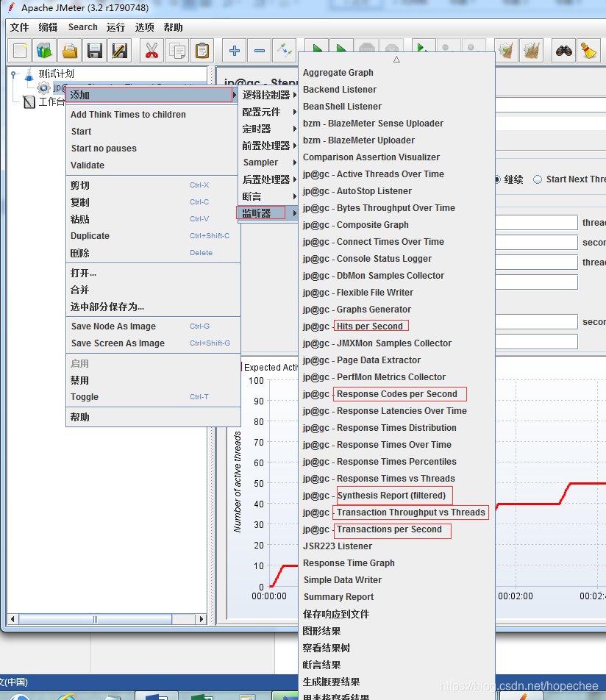The height and width of the screenshot is (700, 606).
Task: Click the Clear All double broom icon
Action: (532, 51)
